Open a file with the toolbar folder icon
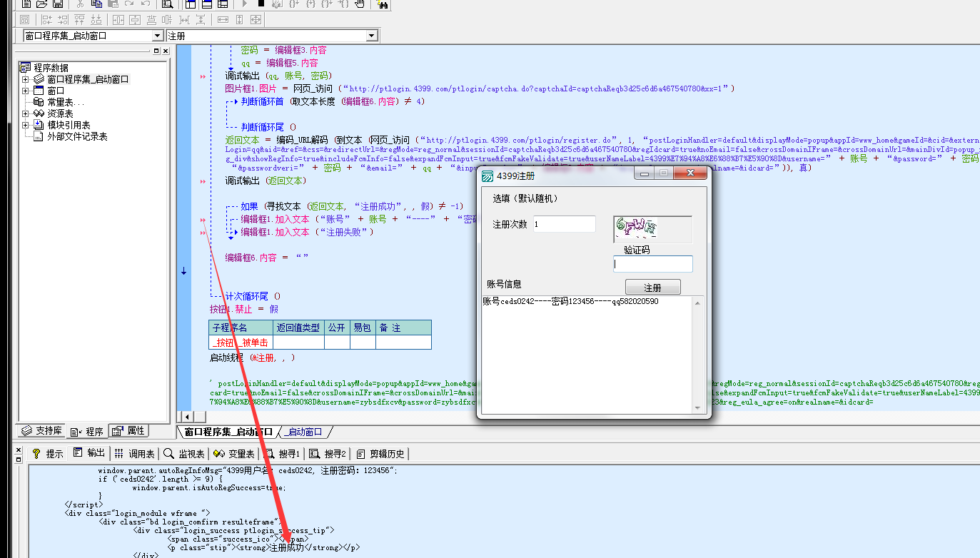The height and width of the screenshot is (558, 980). [41, 4]
